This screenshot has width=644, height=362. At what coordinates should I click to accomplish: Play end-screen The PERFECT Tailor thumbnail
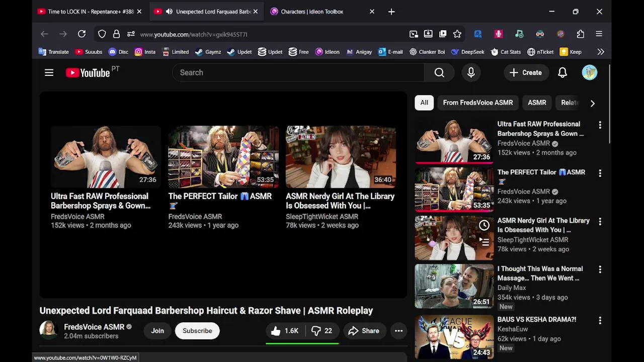point(223,157)
